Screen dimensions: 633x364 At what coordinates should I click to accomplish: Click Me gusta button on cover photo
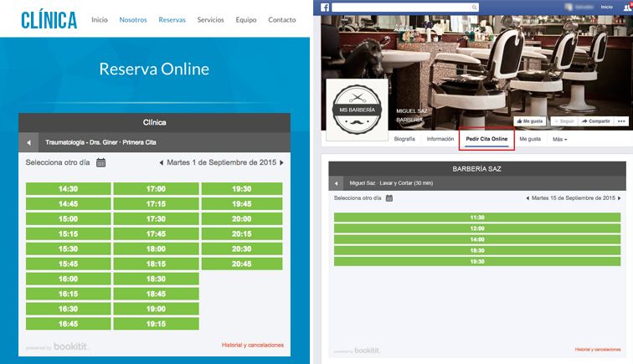530,121
